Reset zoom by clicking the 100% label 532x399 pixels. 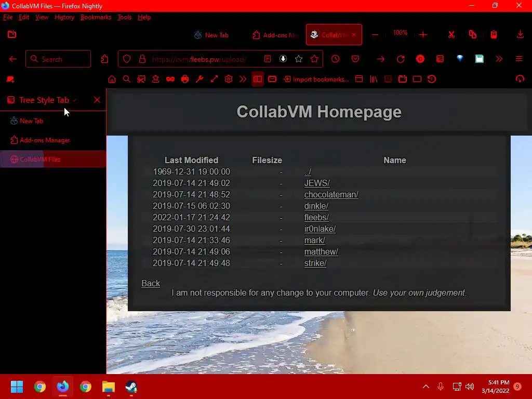[x=400, y=33]
